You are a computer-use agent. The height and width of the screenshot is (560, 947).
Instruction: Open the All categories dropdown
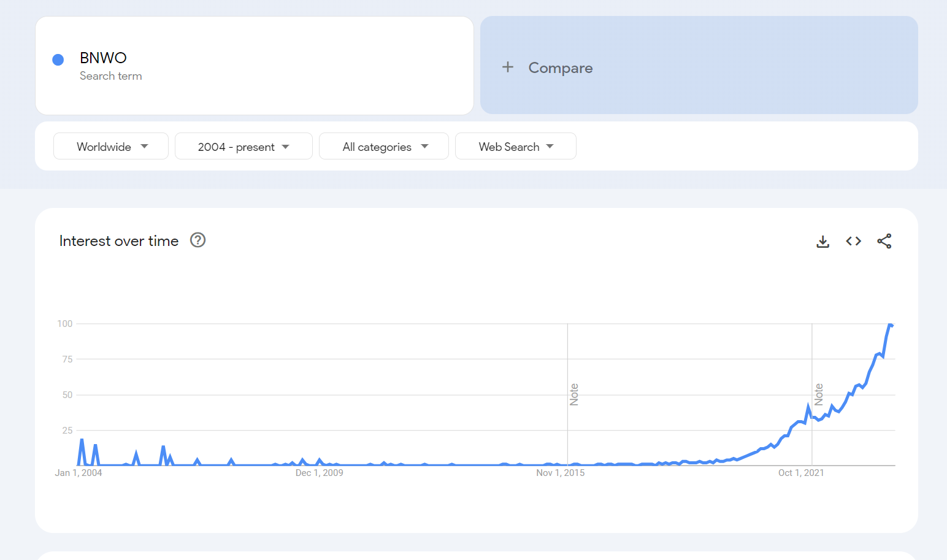(x=384, y=147)
